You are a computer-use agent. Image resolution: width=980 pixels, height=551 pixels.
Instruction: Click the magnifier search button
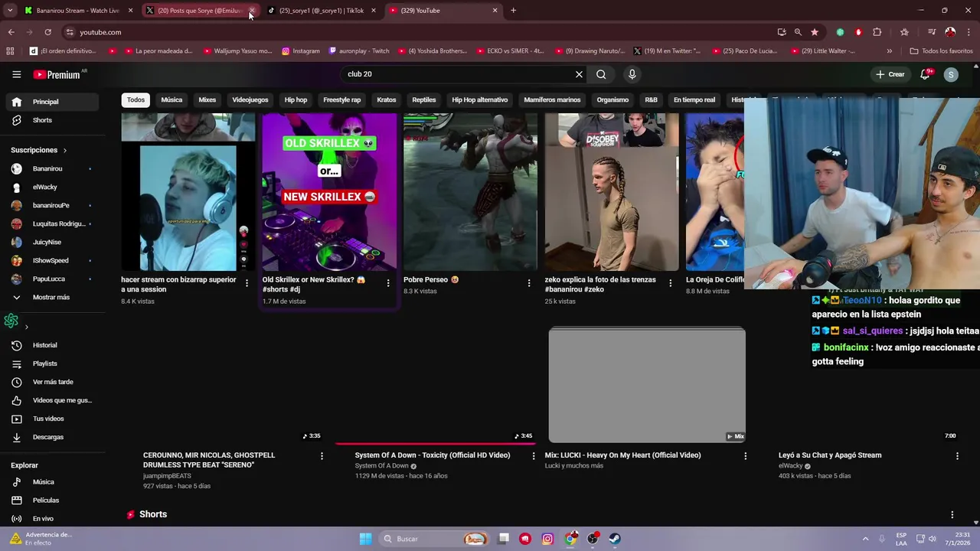point(601,74)
